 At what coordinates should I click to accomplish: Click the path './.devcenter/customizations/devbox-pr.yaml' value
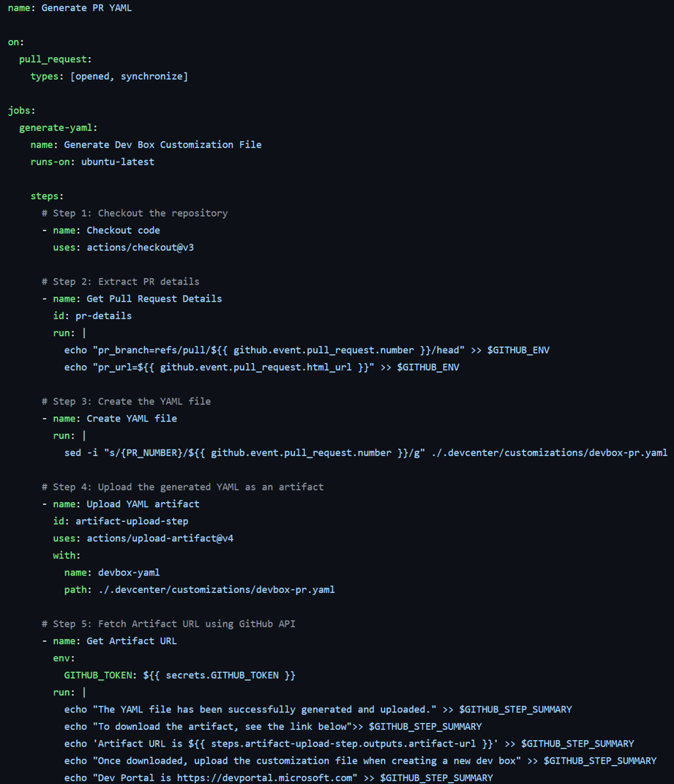pyautogui.click(x=217, y=590)
